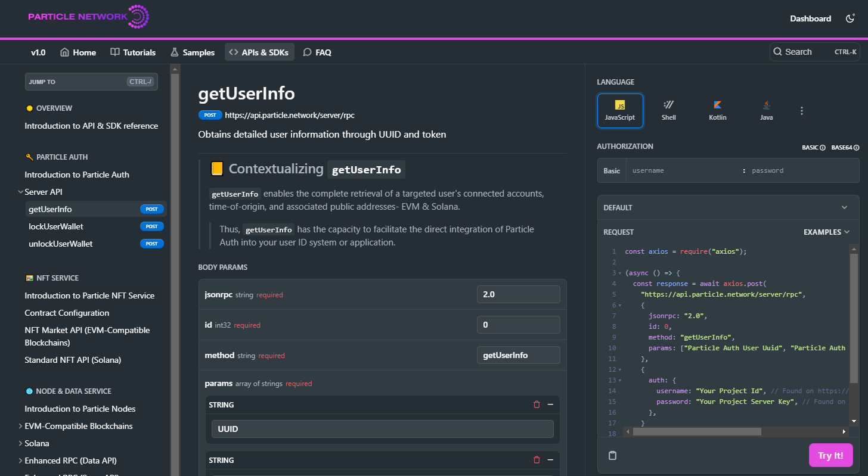The image size is (868, 476).
Task: Delete the UUID string param
Action: [x=537, y=405]
